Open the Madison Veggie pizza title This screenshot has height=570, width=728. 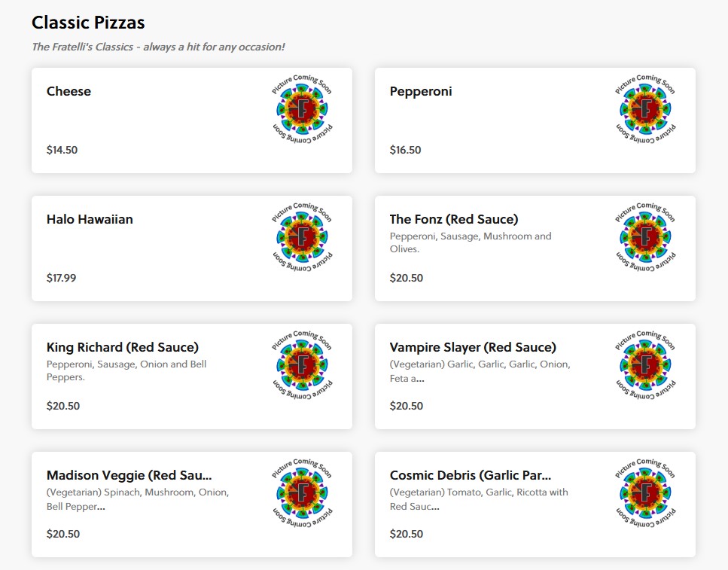click(129, 475)
